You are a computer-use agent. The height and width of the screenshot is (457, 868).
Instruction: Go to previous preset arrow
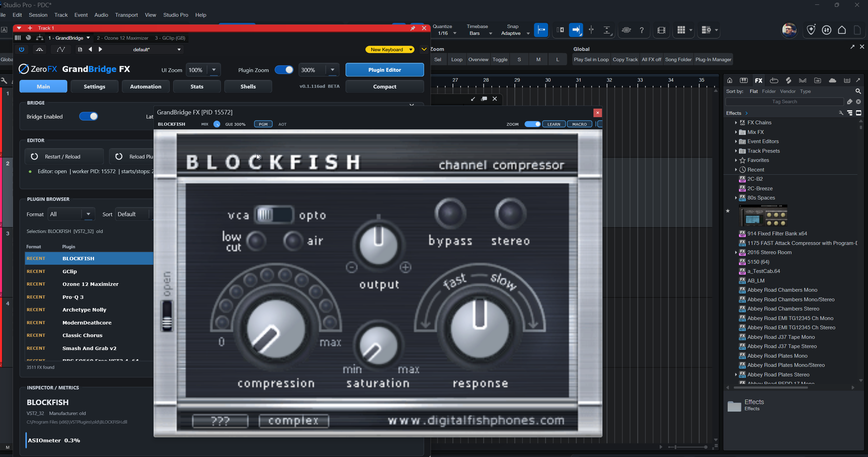[x=90, y=50]
